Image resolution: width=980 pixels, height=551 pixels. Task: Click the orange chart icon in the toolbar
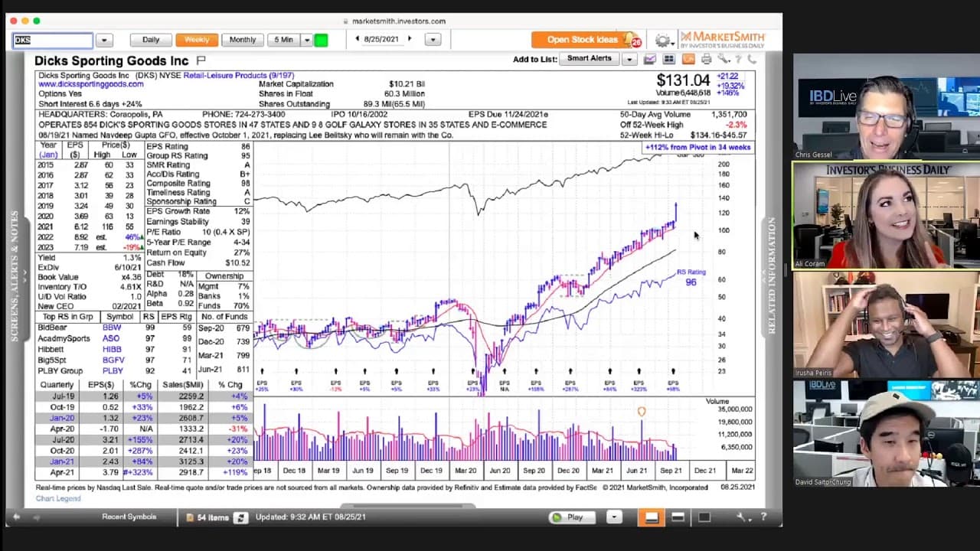688,59
